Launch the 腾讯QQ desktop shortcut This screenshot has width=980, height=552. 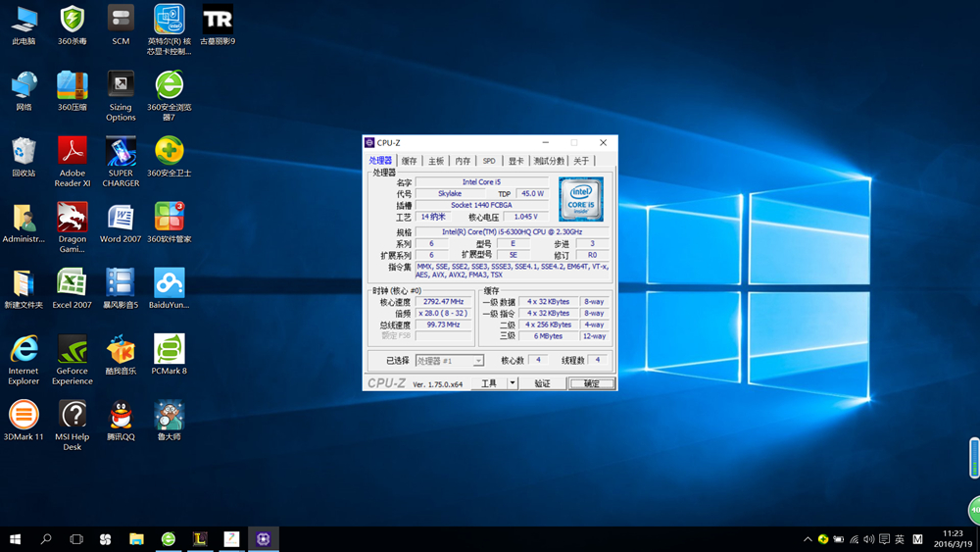121,416
